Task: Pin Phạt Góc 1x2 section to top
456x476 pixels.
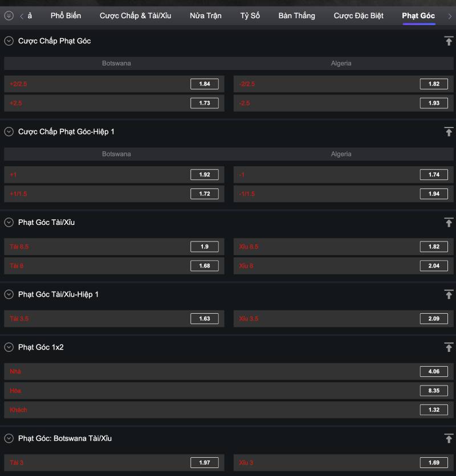Action: (x=449, y=347)
